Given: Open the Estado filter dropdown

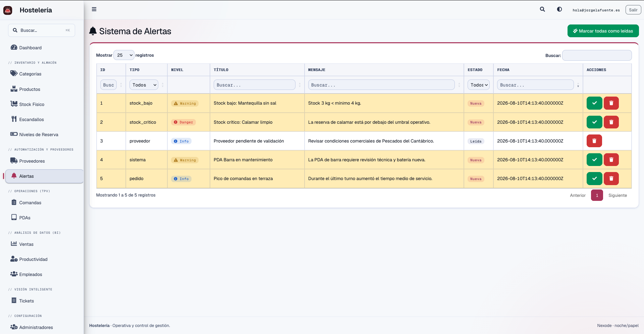Looking at the screenshot, I should 479,85.
